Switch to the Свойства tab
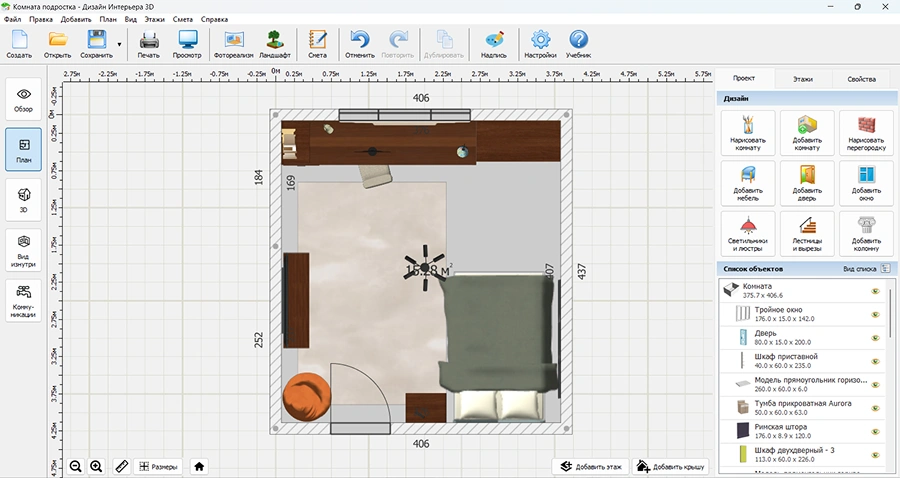 (x=861, y=78)
